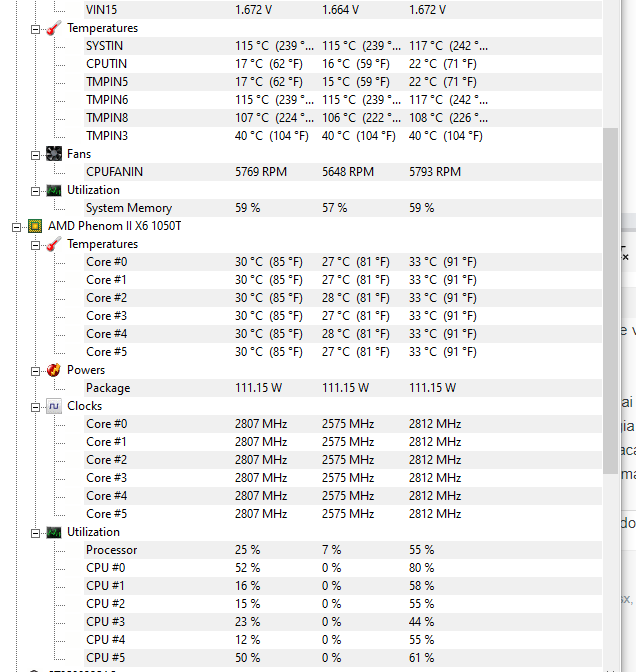Select the TMPIN5 sensor label

[107, 82]
